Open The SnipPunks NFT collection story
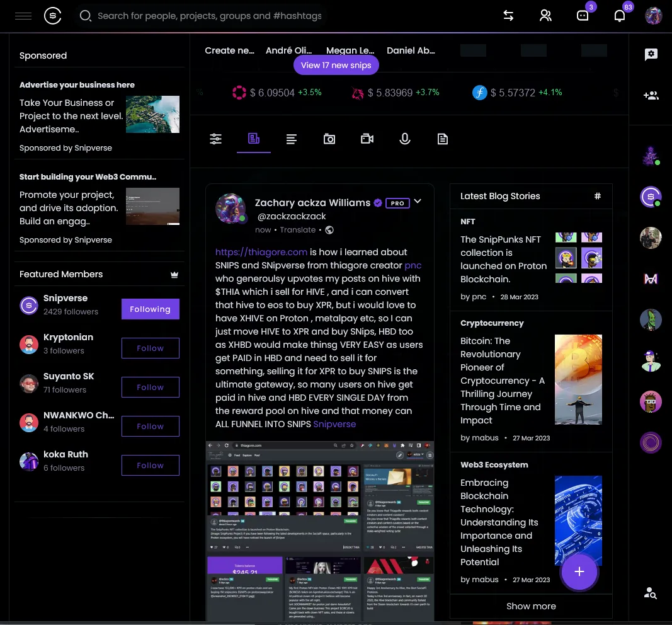This screenshot has height=625, width=672. tap(503, 259)
